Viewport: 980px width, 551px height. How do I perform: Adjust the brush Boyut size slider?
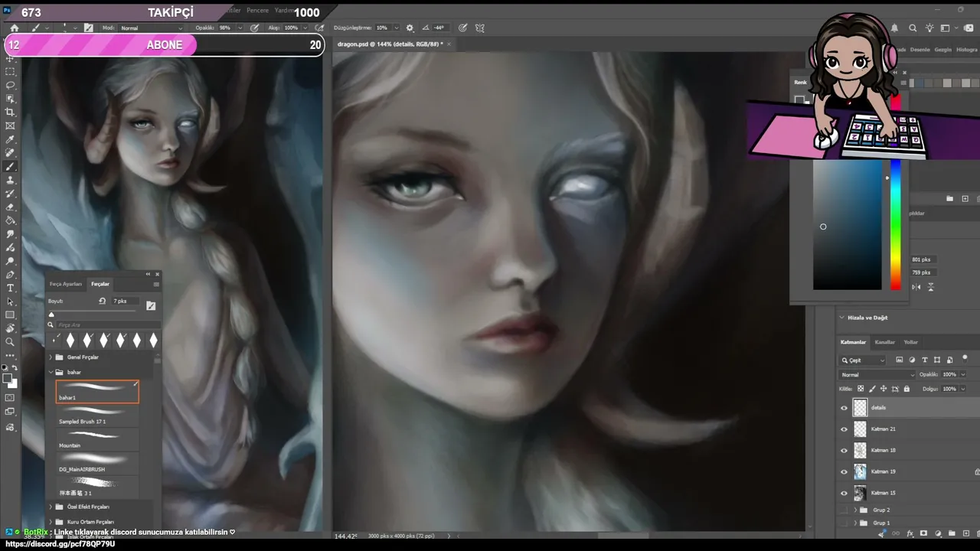pos(52,314)
